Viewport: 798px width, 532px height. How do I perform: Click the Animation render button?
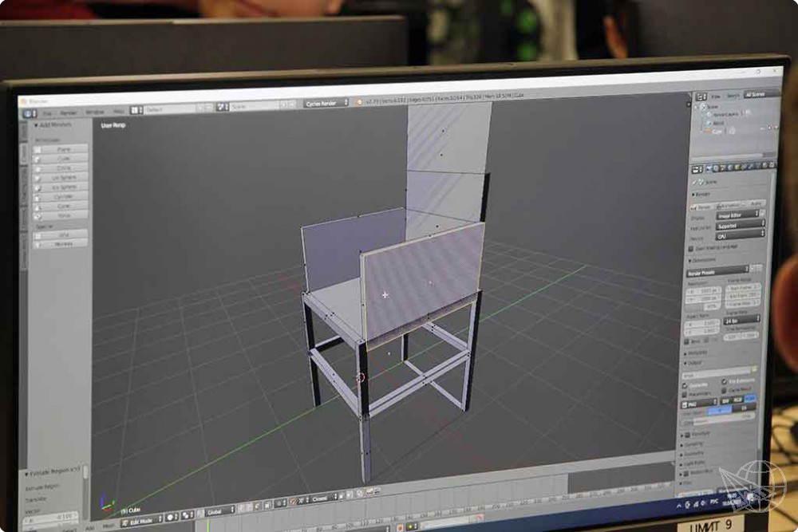[x=729, y=205]
